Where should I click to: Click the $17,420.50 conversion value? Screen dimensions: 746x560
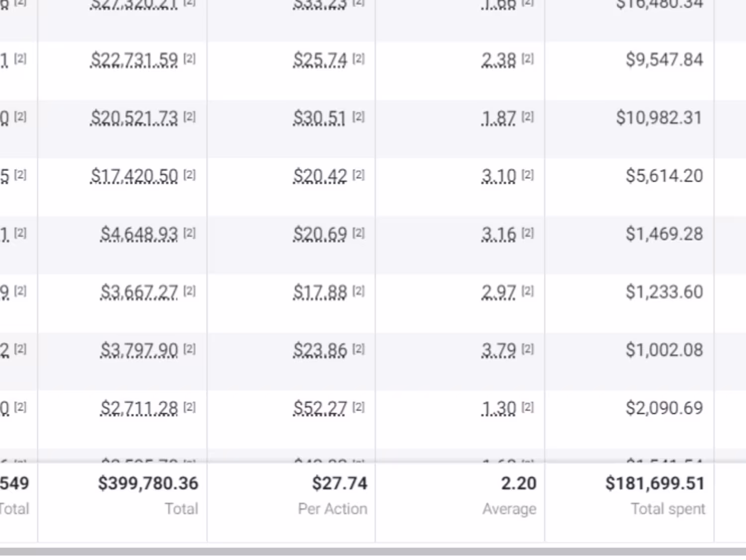pos(134,176)
